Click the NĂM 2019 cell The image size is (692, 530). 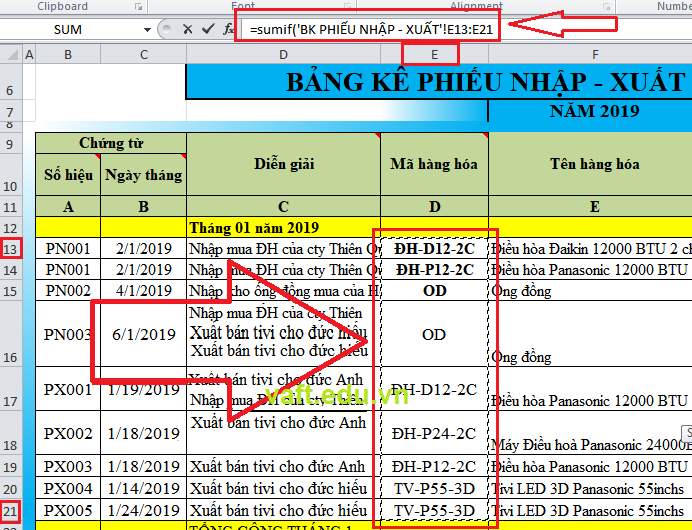594,111
